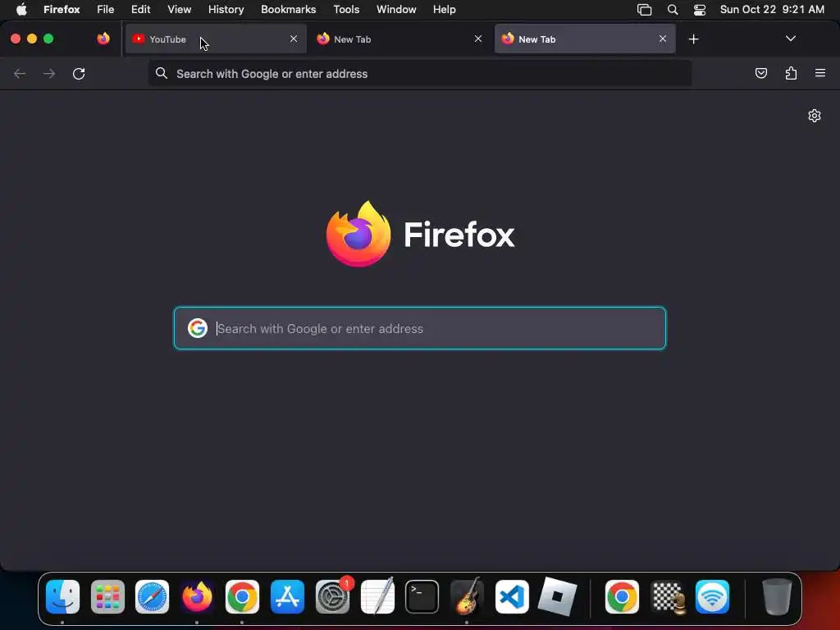Open a new tab with plus button
The height and width of the screenshot is (630, 840).
694,39
